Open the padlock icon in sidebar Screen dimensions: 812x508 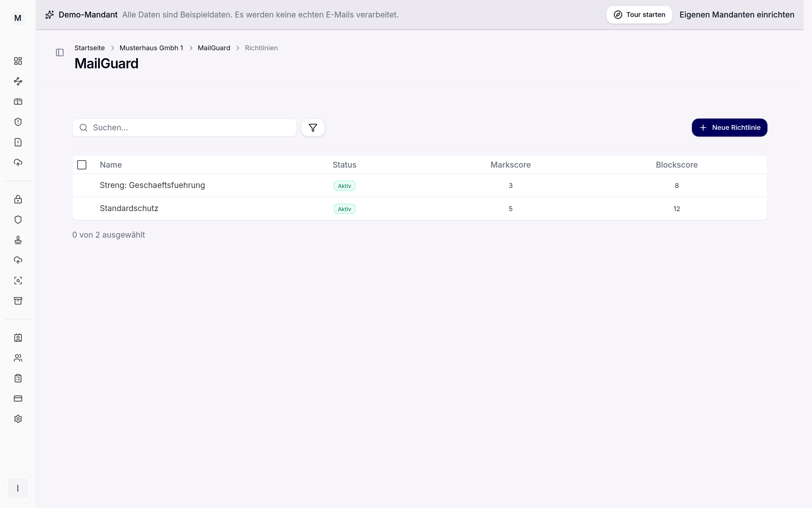[x=18, y=199]
